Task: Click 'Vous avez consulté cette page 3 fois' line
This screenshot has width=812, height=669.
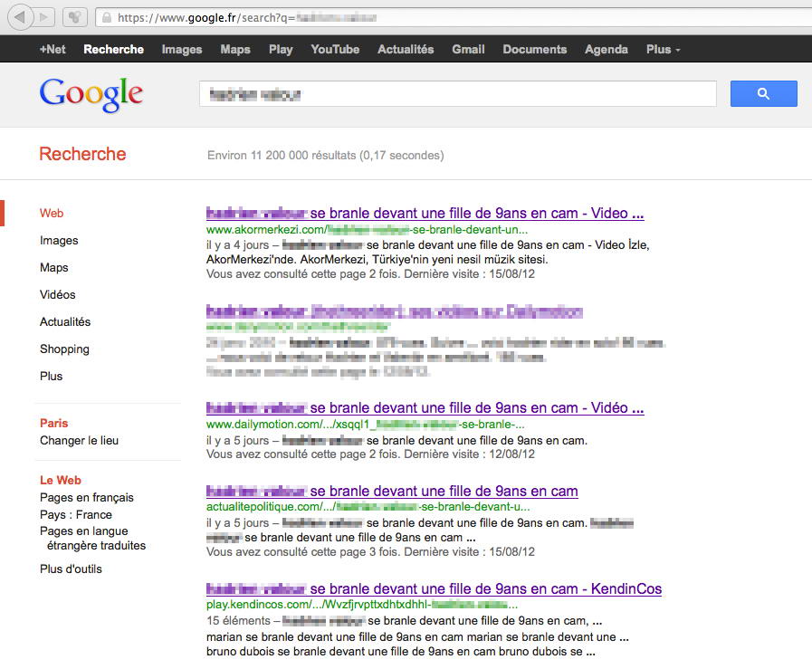Action: (x=370, y=552)
